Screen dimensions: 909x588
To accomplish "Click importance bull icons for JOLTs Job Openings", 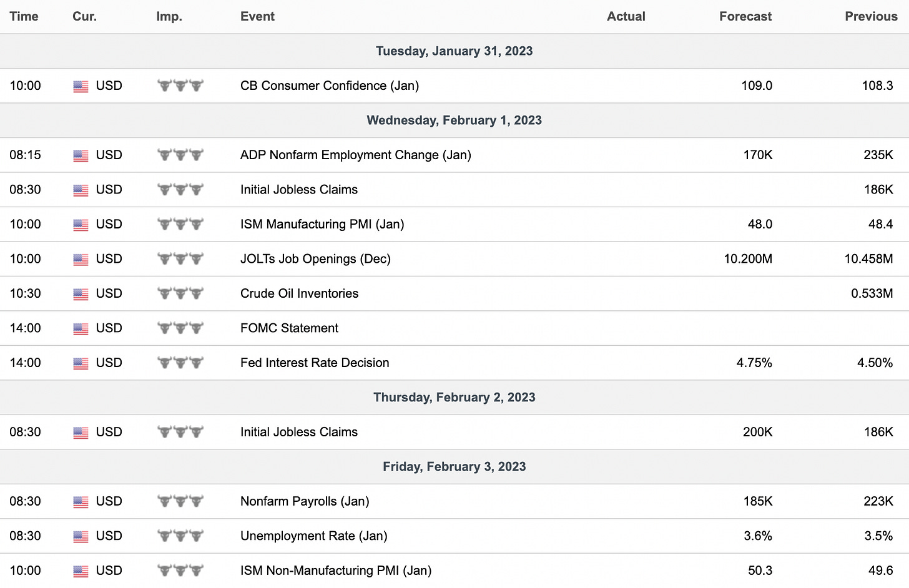I will [180, 258].
